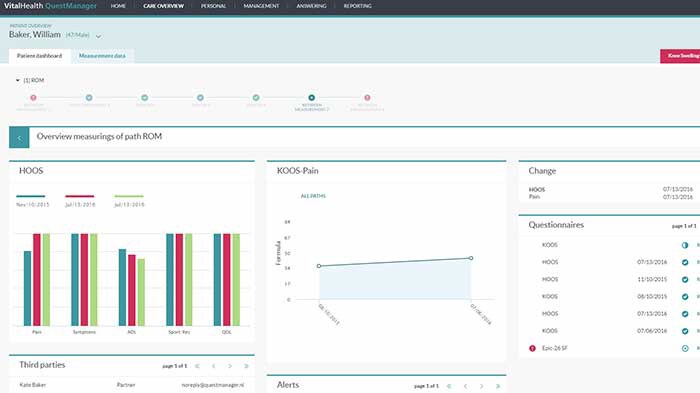Click the KOOS-Pain data point for 07/06/2016
700x393 pixels.
[471, 258]
